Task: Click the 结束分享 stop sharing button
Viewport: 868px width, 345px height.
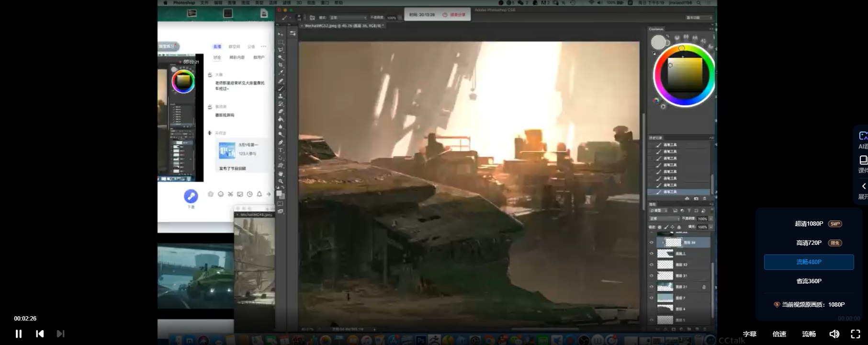Action: [x=454, y=15]
